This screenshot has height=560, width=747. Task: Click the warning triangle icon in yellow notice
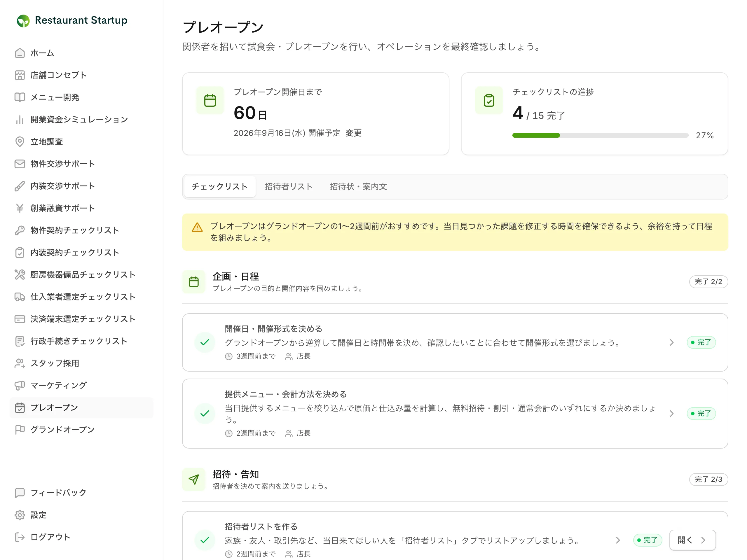click(x=197, y=228)
